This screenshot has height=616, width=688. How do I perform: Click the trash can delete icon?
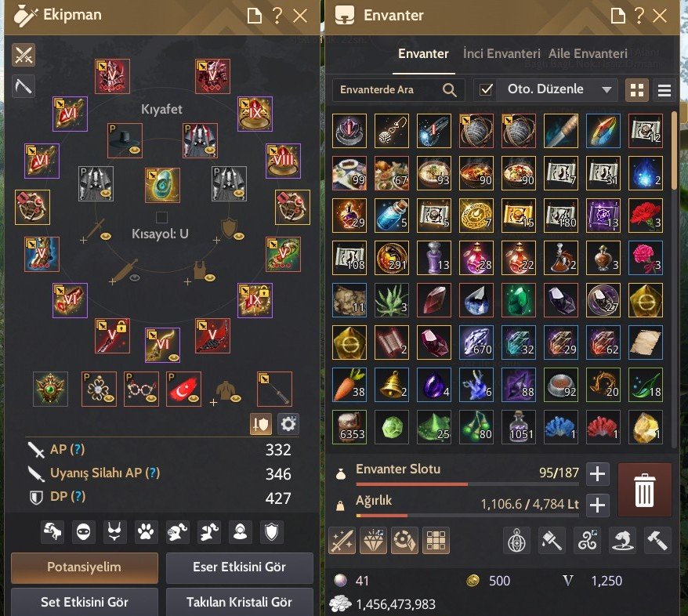click(x=644, y=490)
